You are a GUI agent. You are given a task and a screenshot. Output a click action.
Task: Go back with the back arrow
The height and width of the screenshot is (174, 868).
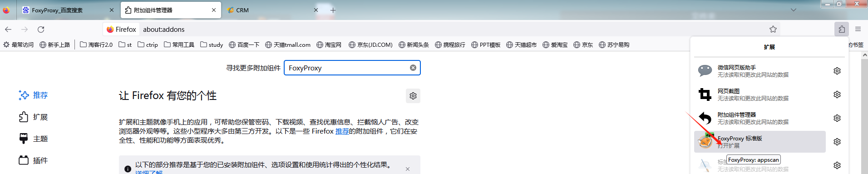pyautogui.click(x=8, y=29)
